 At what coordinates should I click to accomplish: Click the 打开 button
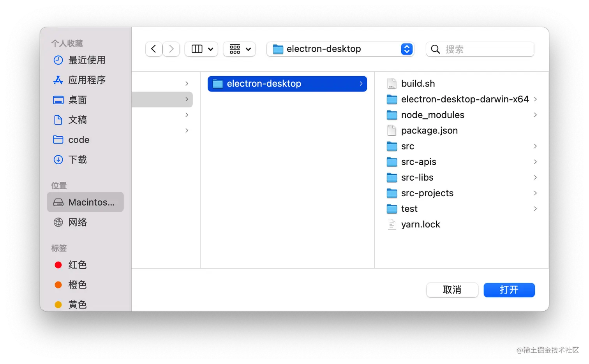509,290
